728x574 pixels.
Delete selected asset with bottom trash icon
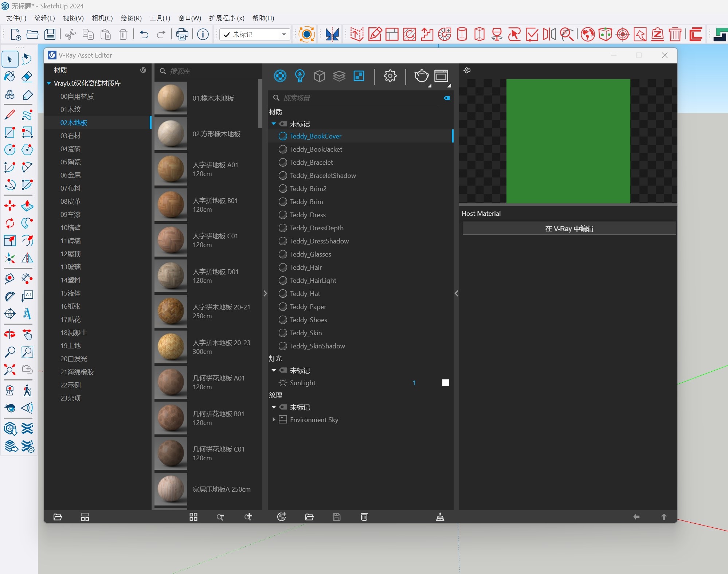tap(364, 517)
